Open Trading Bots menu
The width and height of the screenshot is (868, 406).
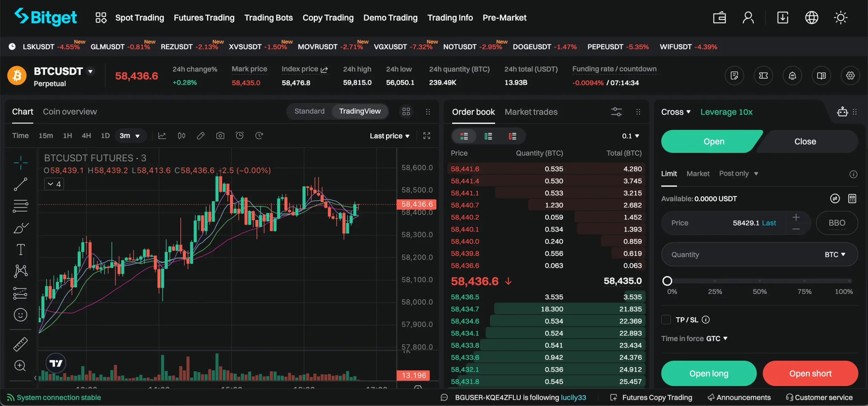click(x=269, y=18)
